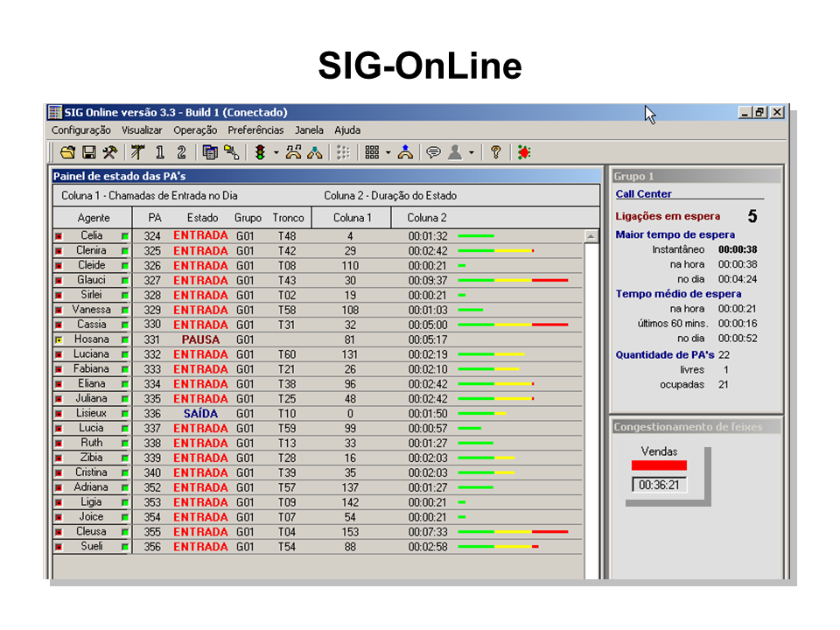This screenshot has width=840, height=630.
Task: Click the 00:36:21 time field under Vendas
Action: point(659,485)
